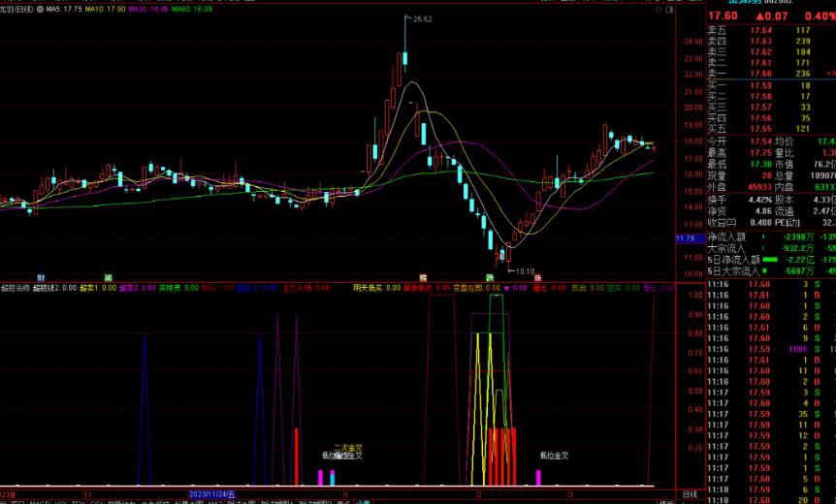Click the MA5: 17.75 legend label
836x504 pixels.
coord(64,9)
